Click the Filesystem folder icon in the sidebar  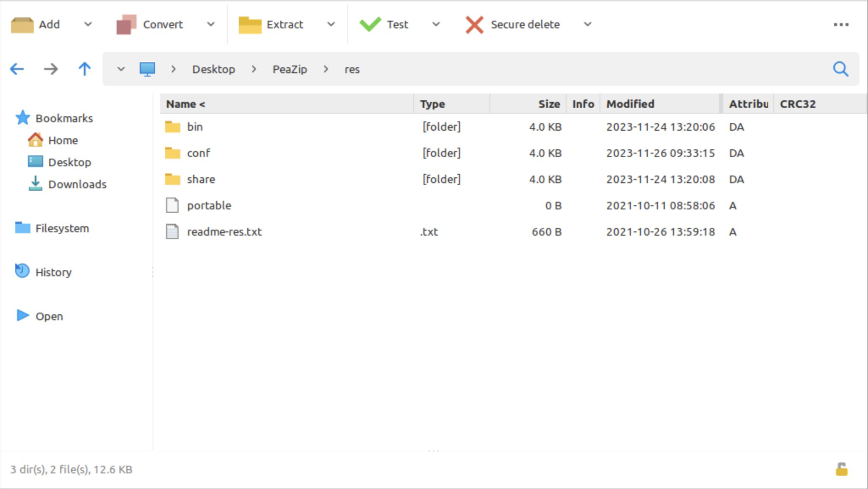[x=22, y=228]
